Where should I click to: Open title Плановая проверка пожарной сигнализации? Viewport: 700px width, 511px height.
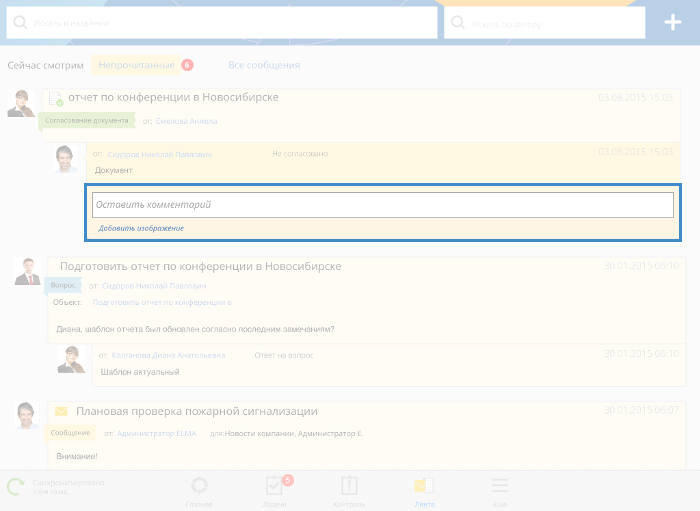click(197, 411)
